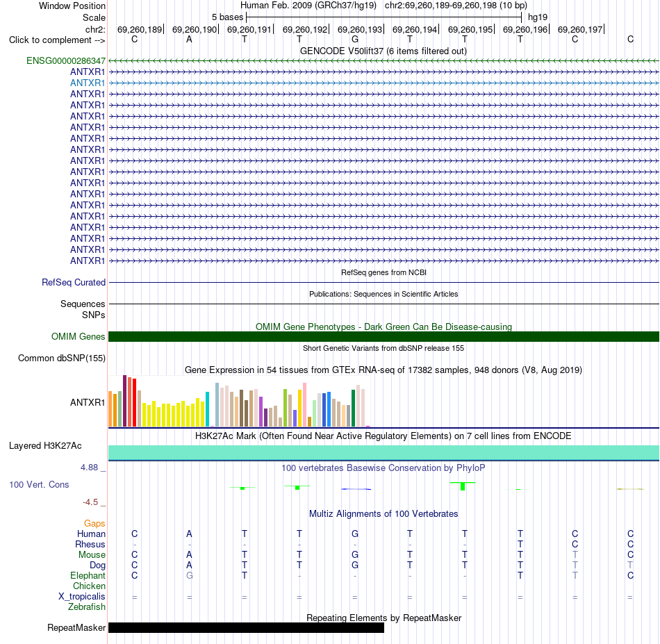Click the 100 Vert. Cons track label
This screenshot has height=644, width=660.
(39, 484)
